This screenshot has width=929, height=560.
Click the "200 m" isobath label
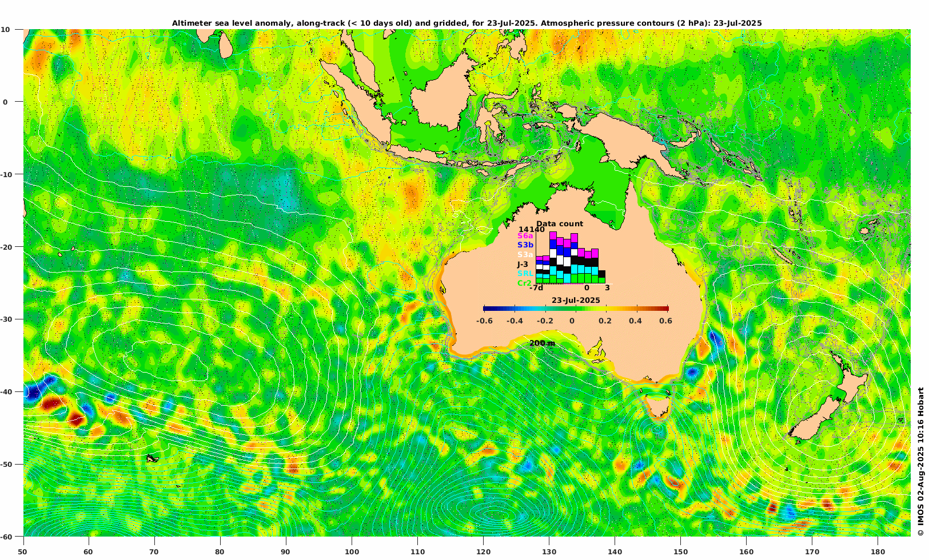tap(542, 343)
